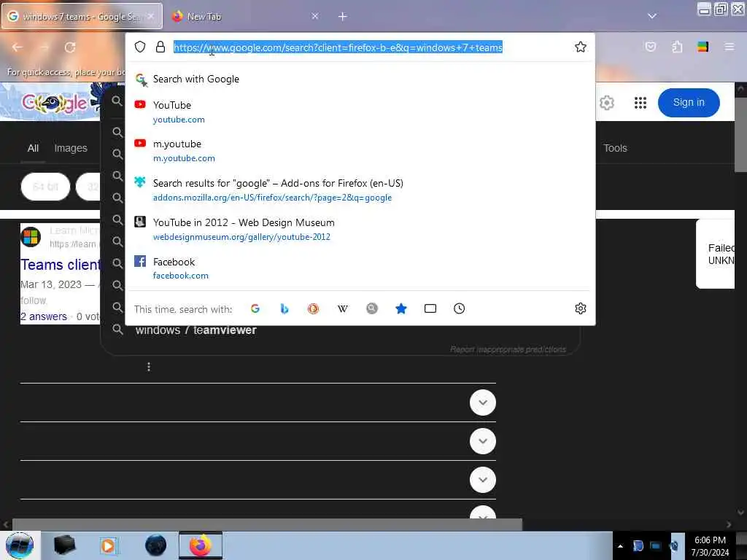Expand the third collapsed question chevron

click(483, 480)
